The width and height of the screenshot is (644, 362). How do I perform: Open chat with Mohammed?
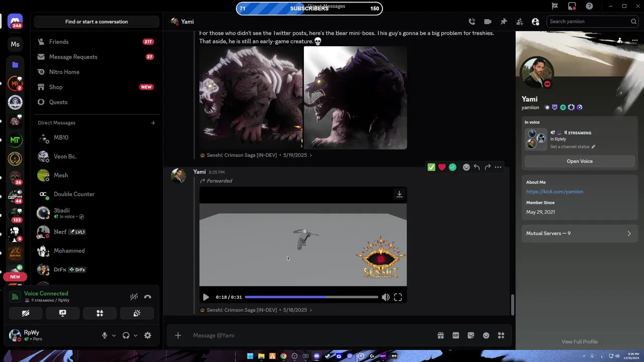(x=97, y=250)
